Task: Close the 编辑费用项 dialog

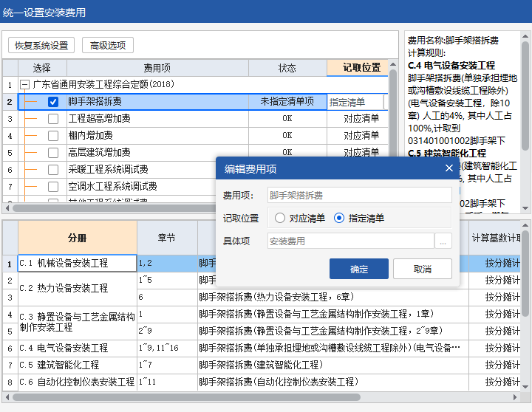Action: [x=449, y=168]
